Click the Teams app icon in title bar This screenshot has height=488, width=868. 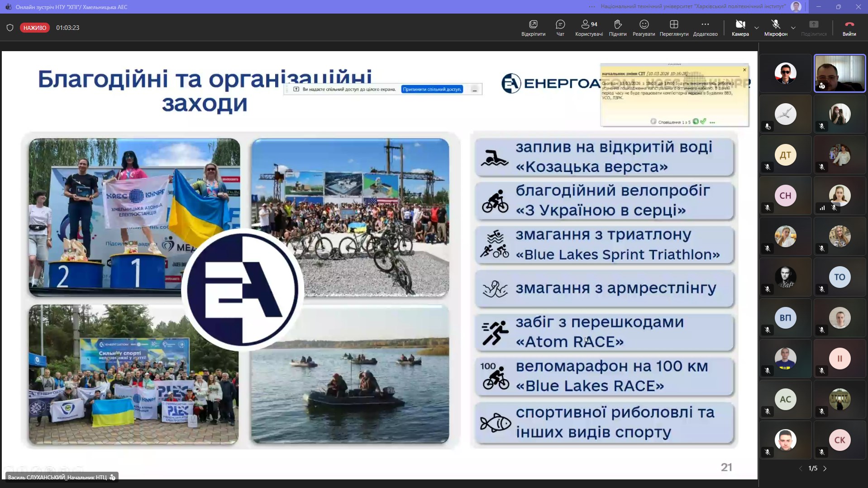tap(9, 7)
